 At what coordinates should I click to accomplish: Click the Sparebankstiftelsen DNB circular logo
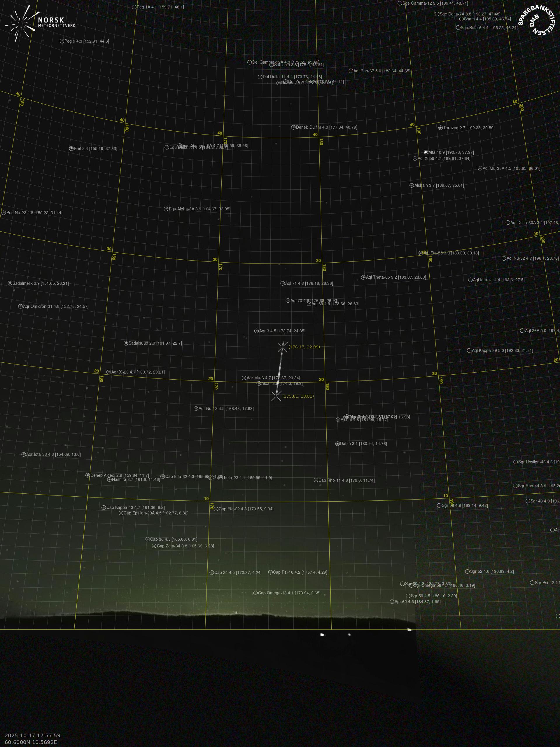tap(536, 21)
